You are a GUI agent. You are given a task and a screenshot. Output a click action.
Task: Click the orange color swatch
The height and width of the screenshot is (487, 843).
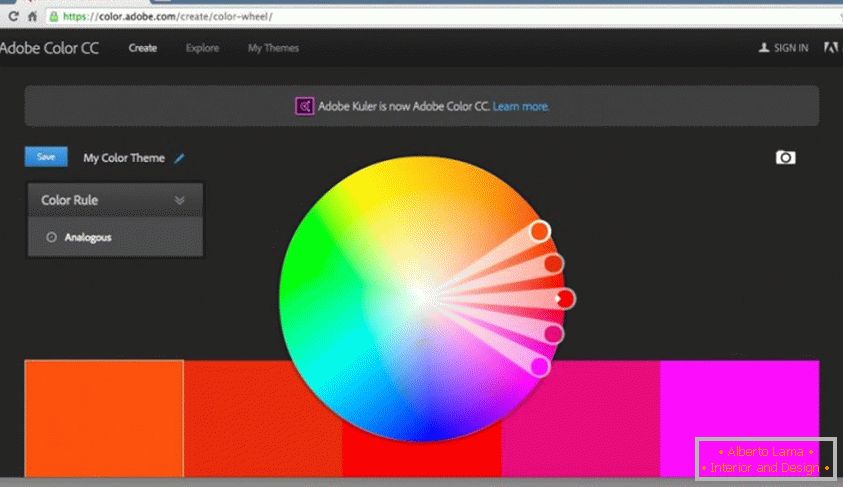(x=104, y=418)
